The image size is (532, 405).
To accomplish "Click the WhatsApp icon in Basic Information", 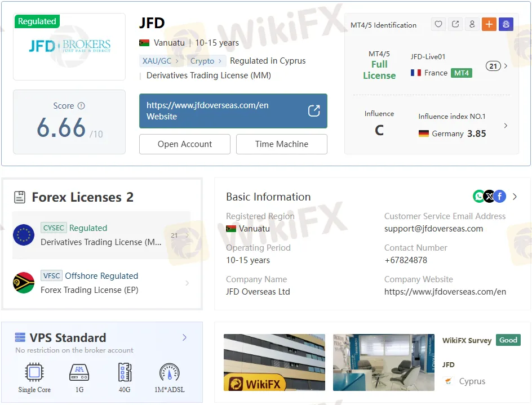I will tap(478, 196).
